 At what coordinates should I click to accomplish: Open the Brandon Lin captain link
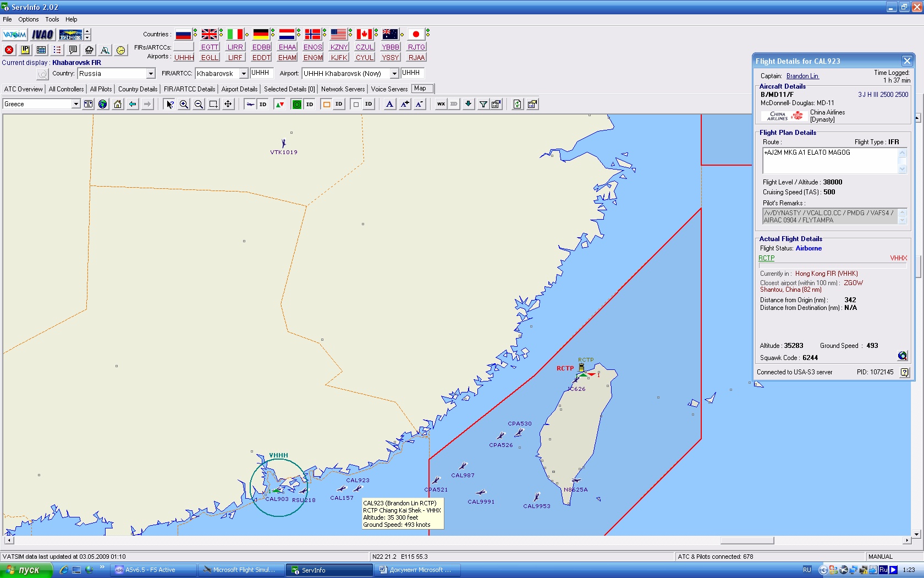(802, 76)
